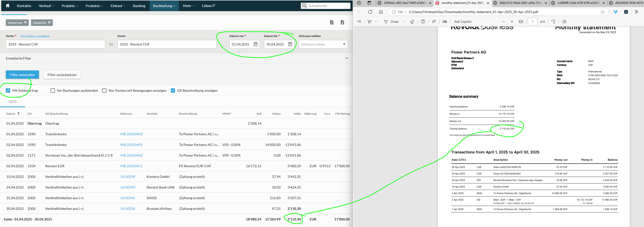
Task: Add a text box in PDF
Action: click(x=423, y=22)
